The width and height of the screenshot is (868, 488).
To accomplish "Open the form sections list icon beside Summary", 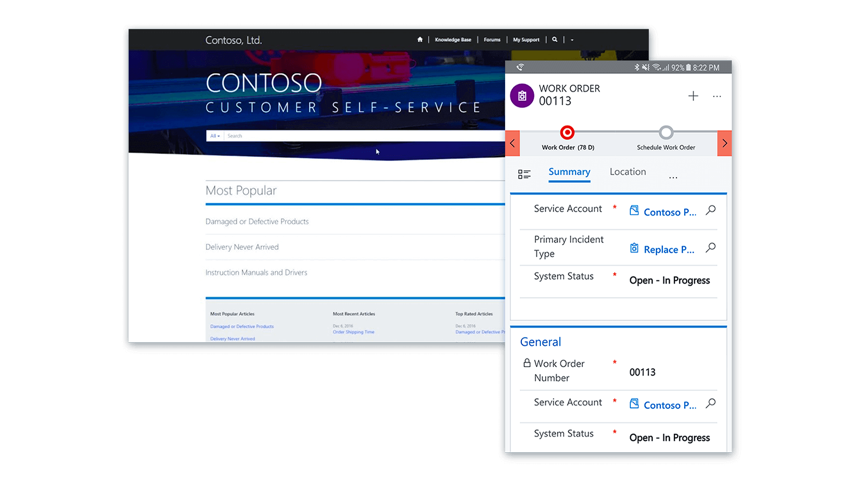I will (524, 174).
